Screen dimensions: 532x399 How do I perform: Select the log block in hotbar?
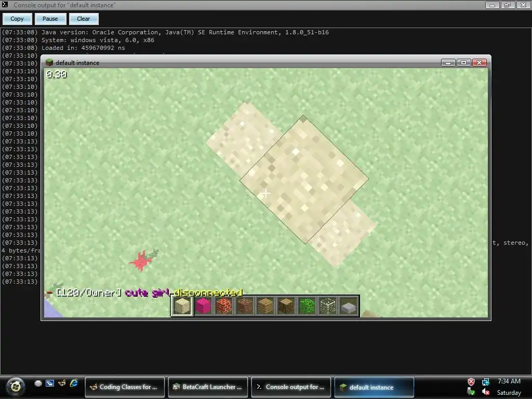tap(286, 307)
